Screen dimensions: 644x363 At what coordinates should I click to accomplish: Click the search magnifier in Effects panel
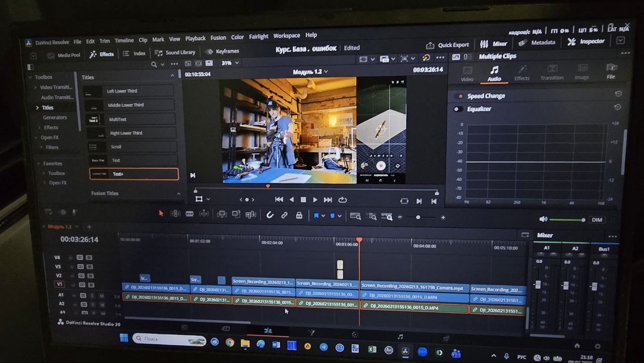pos(154,64)
